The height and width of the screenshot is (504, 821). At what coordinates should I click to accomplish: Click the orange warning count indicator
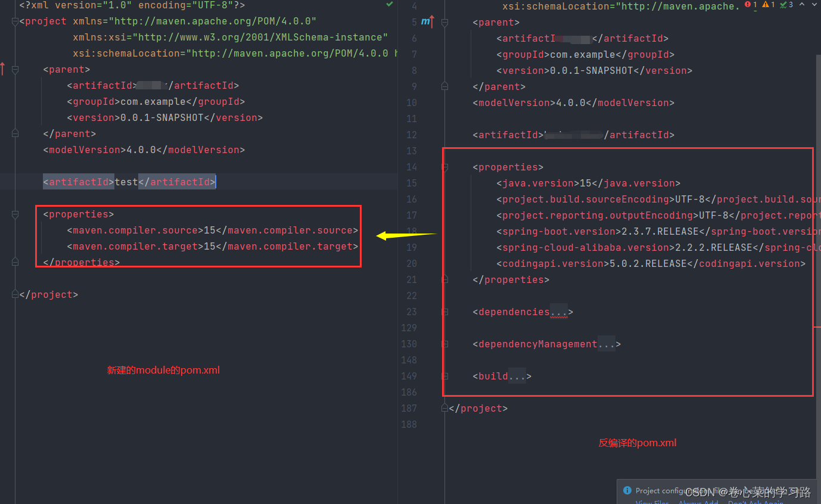point(769,5)
